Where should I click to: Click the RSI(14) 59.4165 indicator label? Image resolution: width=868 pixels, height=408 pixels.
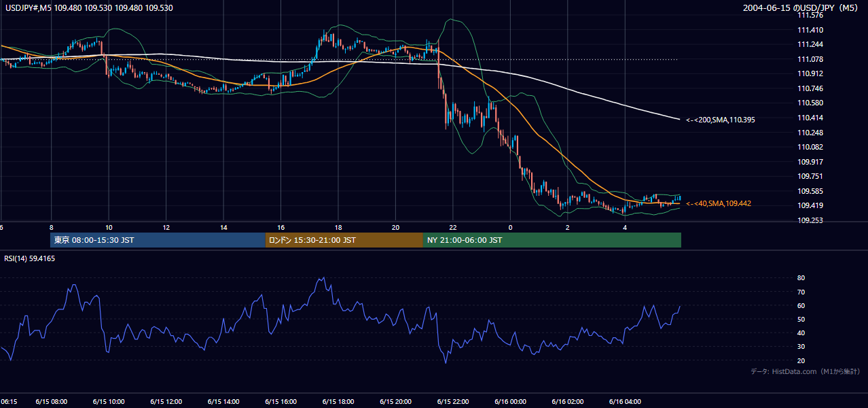coord(29,258)
